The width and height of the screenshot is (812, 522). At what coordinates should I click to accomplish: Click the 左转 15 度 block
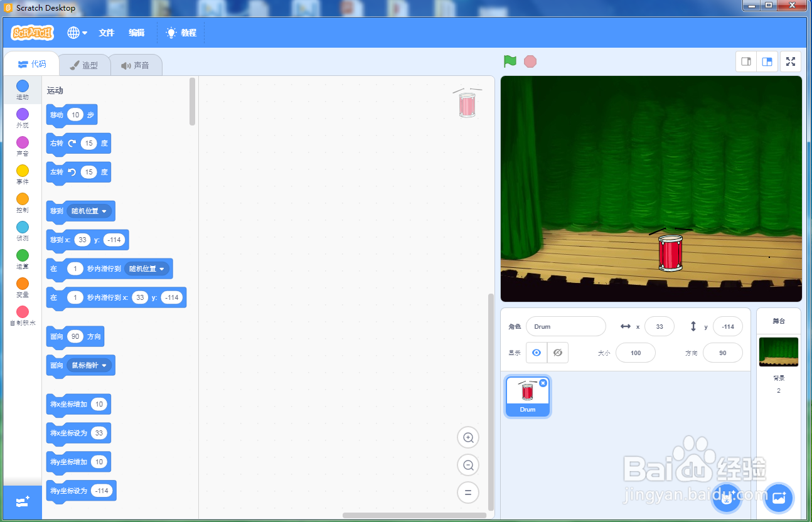coord(78,173)
